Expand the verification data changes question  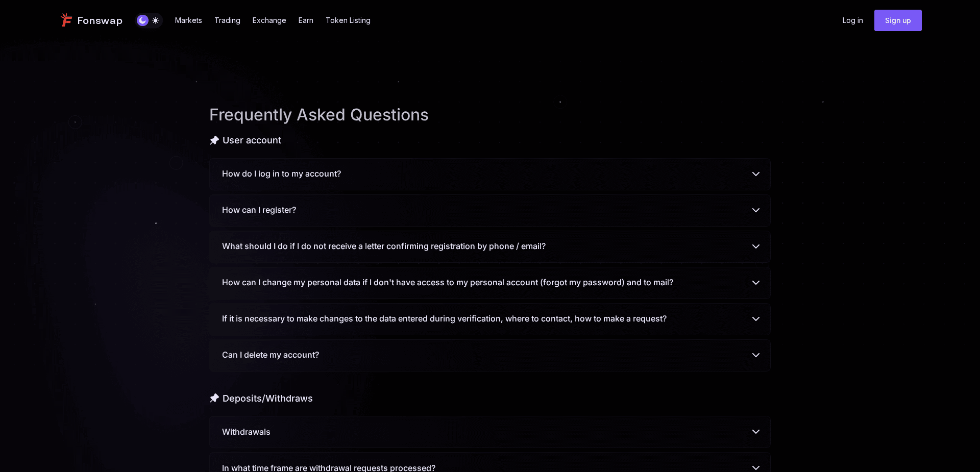coord(489,319)
